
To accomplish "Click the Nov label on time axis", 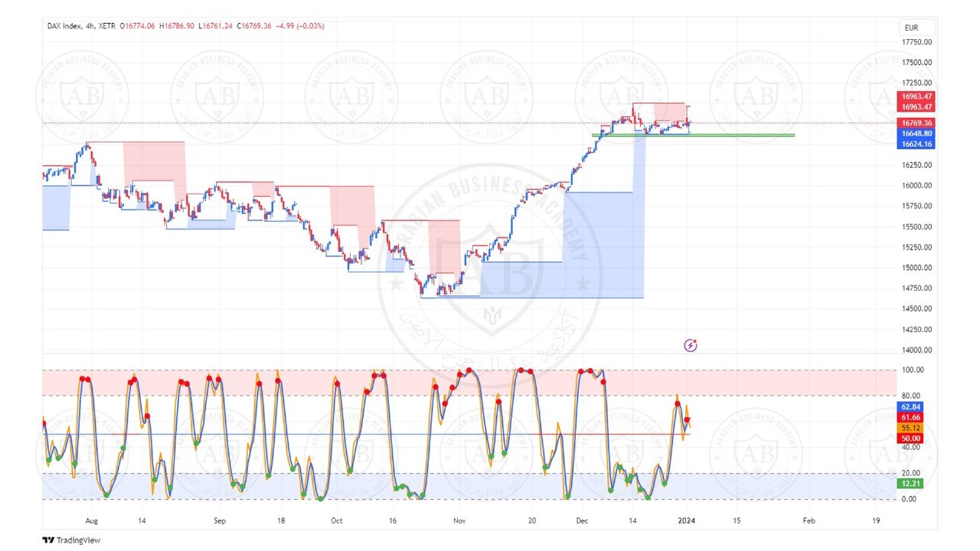I will (459, 520).
